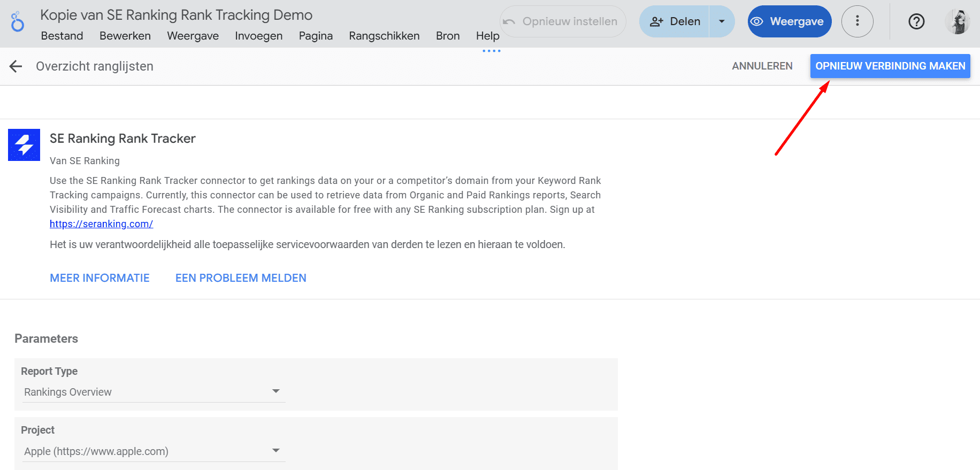Open the Project dropdown showing Apple

point(152,451)
